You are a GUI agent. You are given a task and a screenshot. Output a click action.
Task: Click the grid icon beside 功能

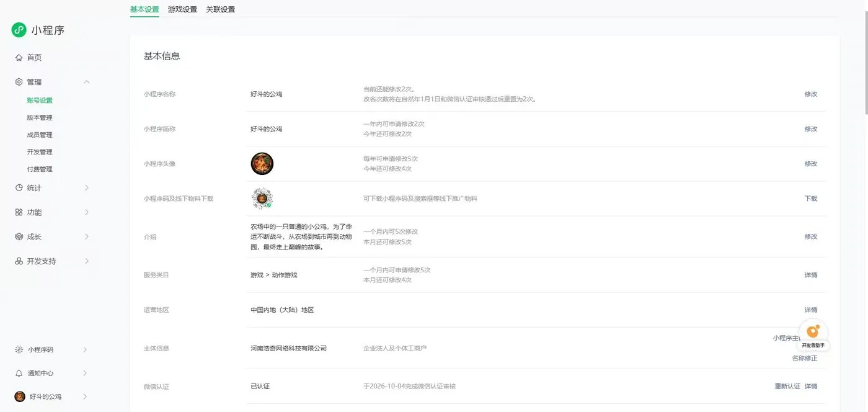19,212
